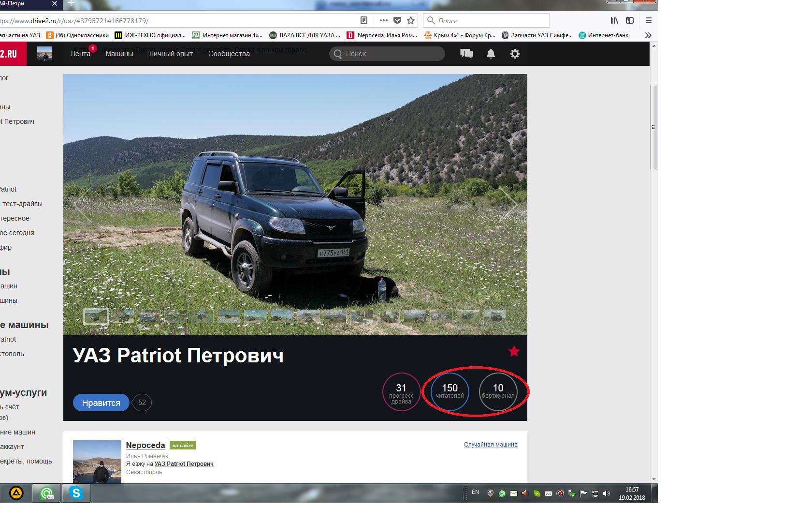Click the Нравится like button
The image size is (812, 508).
pyautogui.click(x=101, y=403)
